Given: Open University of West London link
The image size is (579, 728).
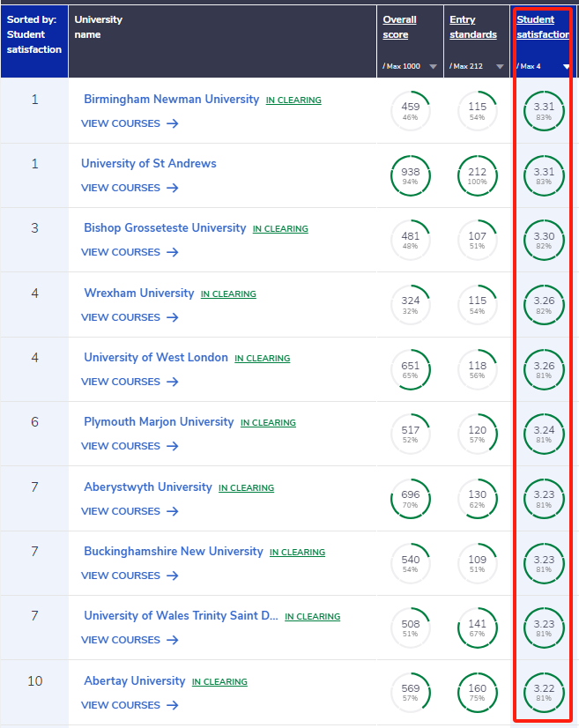Looking at the screenshot, I should [x=156, y=358].
